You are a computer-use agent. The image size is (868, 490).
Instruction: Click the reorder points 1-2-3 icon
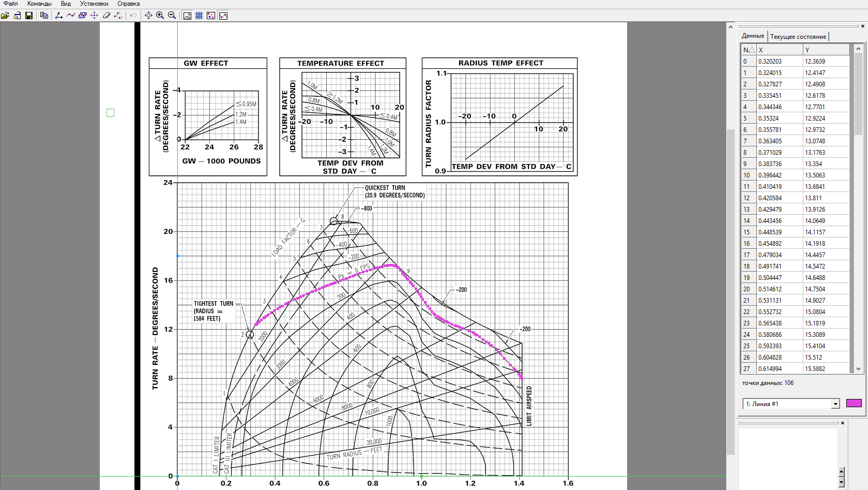coord(118,16)
